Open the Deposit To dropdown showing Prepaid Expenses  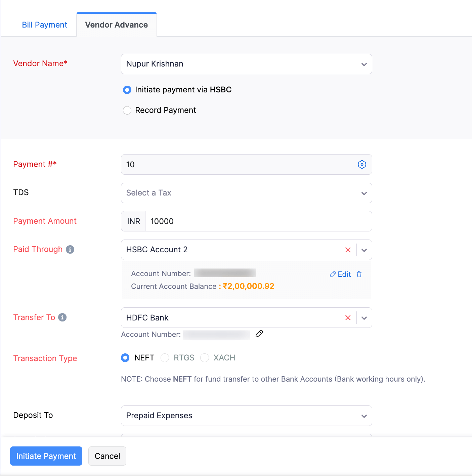[364, 416]
